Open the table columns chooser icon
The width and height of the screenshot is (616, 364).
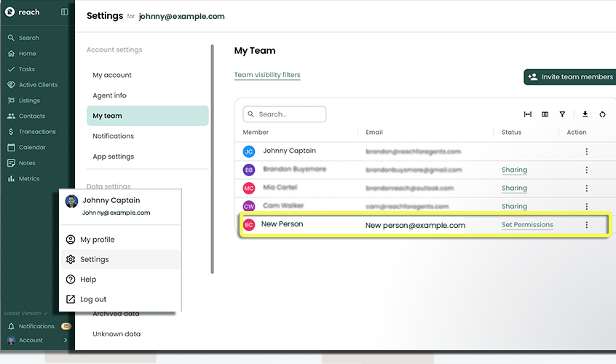(x=545, y=114)
